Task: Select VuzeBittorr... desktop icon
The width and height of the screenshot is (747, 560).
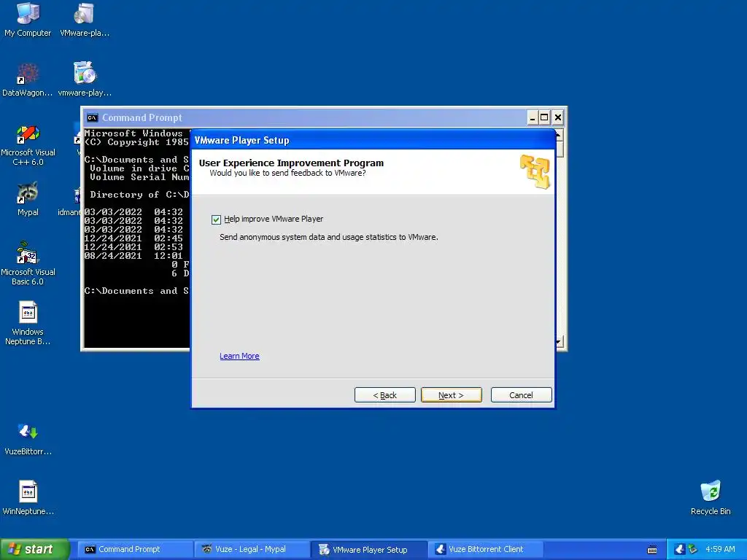Action: tap(28, 438)
